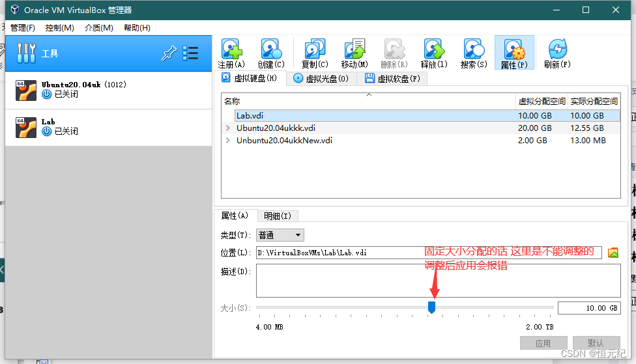Screen dimensions: 636x364
Task: Expand the Ubuntu20.04ukkk.vdi row
Action: pos(228,128)
